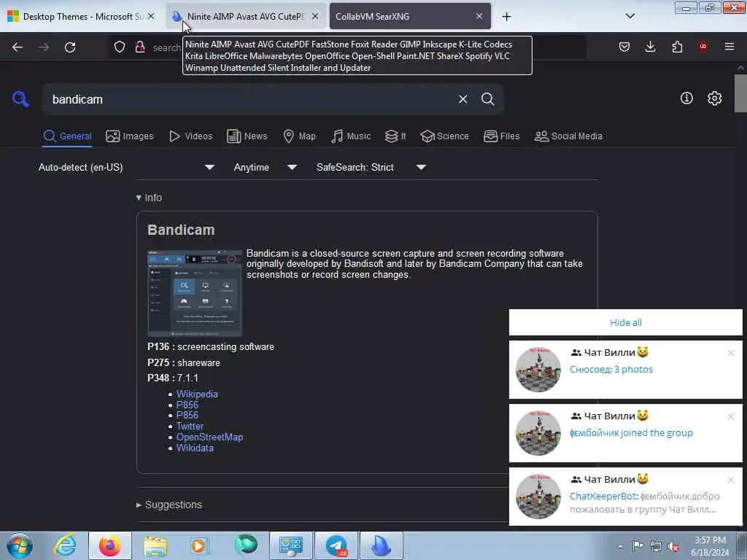Select the Science search category
This screenshot has width=747, height=560.
[444, 136]
